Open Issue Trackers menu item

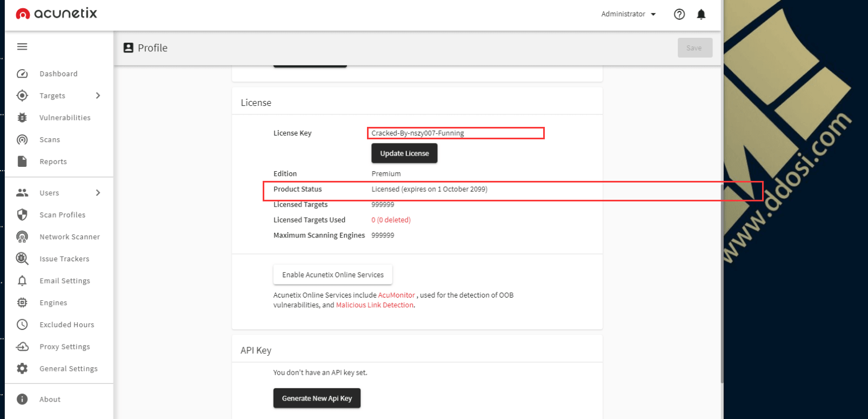[64, 259]
